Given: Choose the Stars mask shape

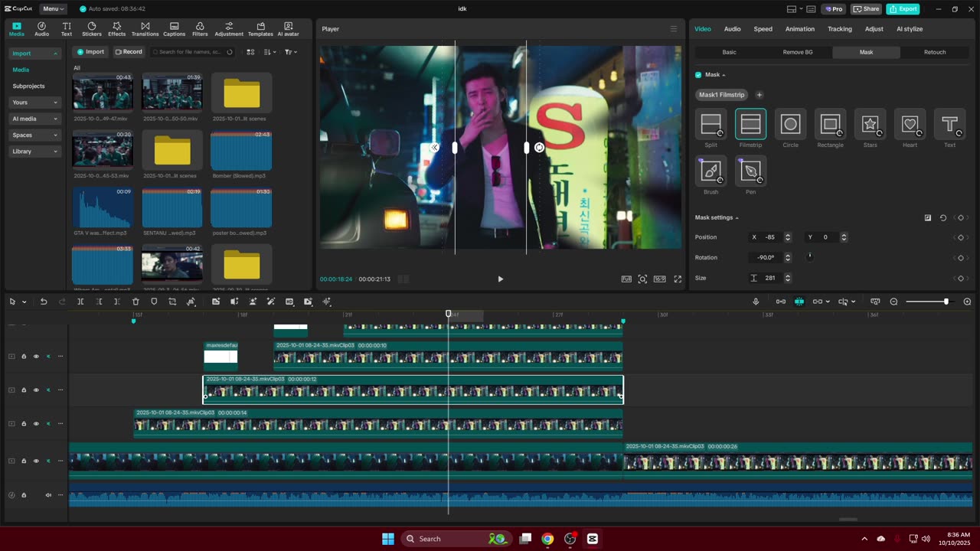Looking at the screenshot, I should (x=870, y=124).
